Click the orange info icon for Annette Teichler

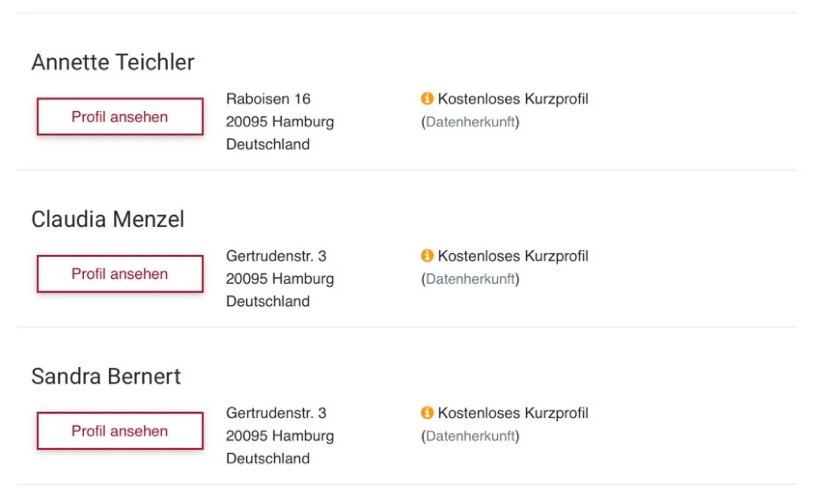[427, 98]
